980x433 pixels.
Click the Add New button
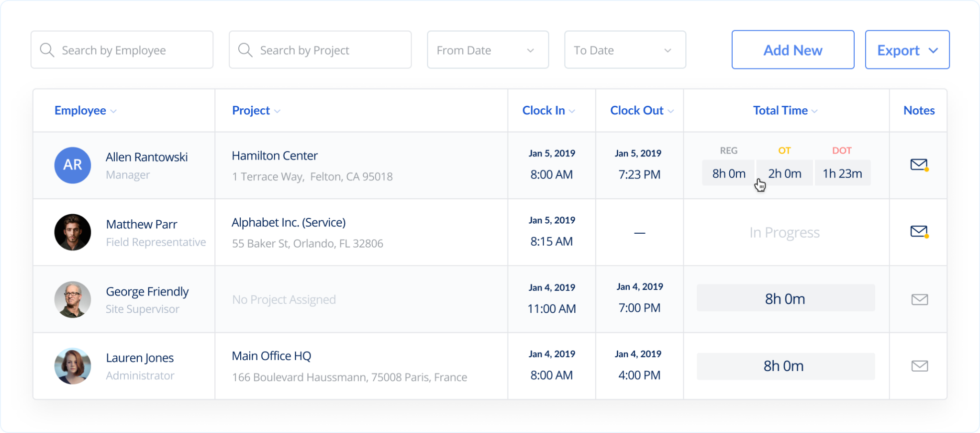(x=792, y=49)
